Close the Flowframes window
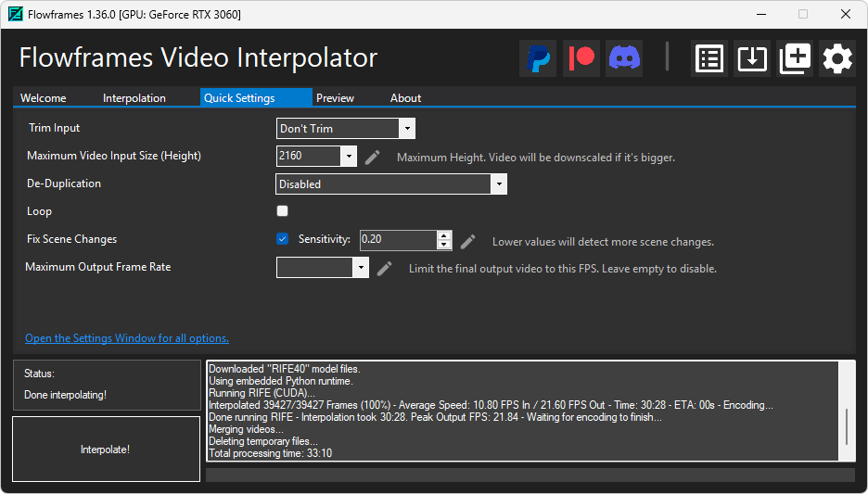Image resolution: width=868 pixels, height=494 pixels. [846, 15]
